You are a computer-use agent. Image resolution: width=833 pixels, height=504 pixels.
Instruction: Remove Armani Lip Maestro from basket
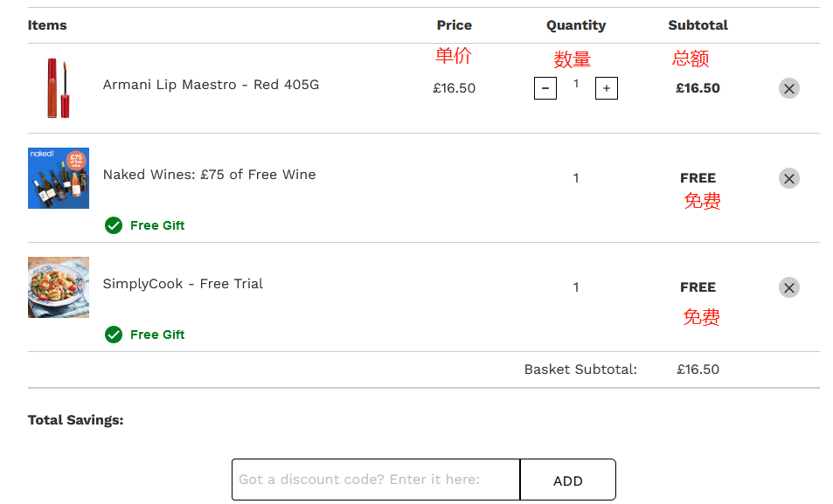[789, 89]
